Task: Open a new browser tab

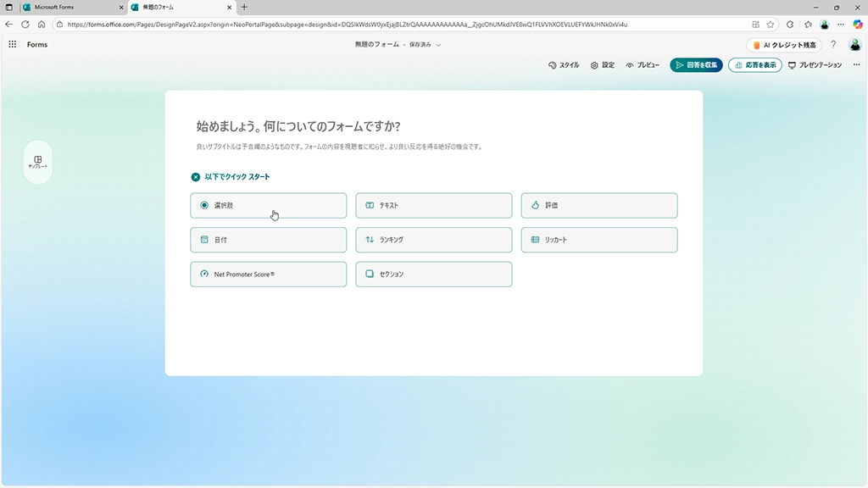Action: click(x=244, y=7)
